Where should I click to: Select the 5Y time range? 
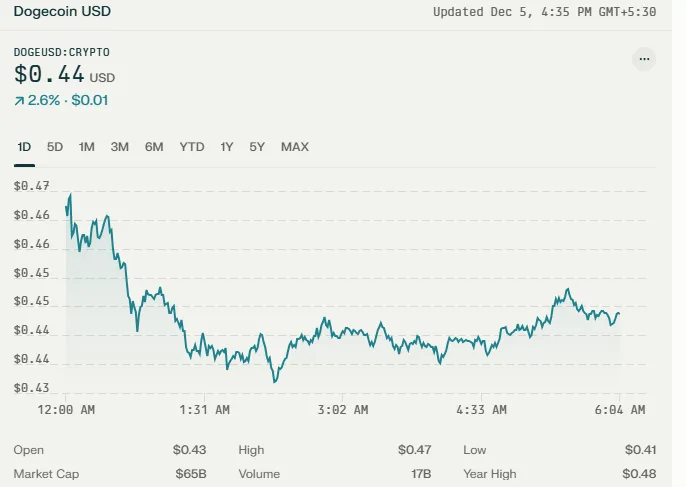pyautogui.click(x=257, y=147)
